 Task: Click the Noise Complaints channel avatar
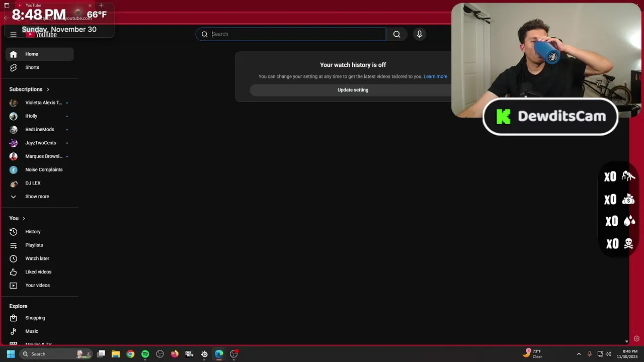coord(14,170)
